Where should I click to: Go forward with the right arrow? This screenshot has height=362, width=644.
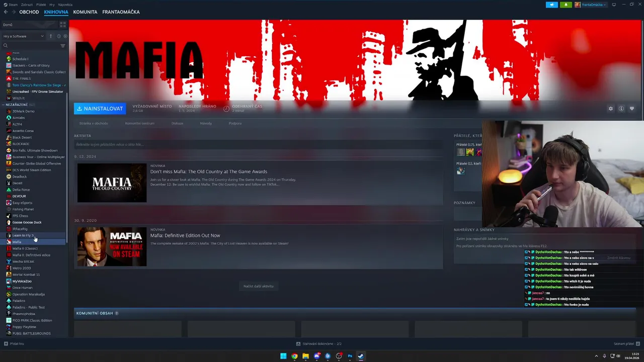[14, 12]
